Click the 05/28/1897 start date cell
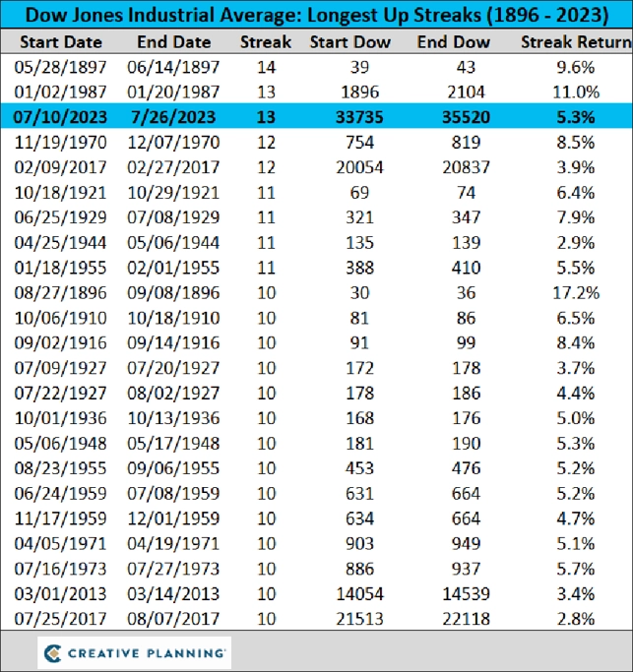The image size is (633, 672). click(60, 67)
